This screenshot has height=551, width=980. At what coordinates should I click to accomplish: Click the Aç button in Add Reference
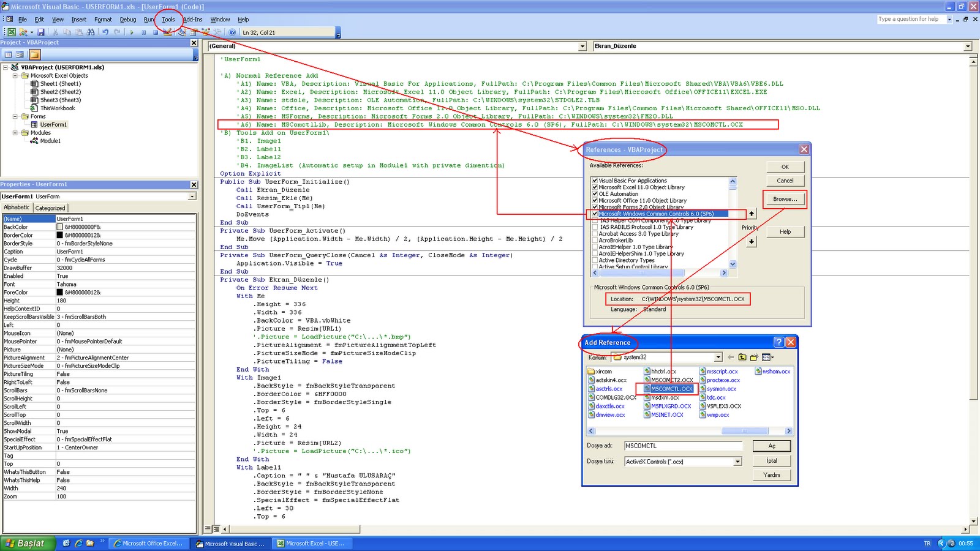click(772, 446)
